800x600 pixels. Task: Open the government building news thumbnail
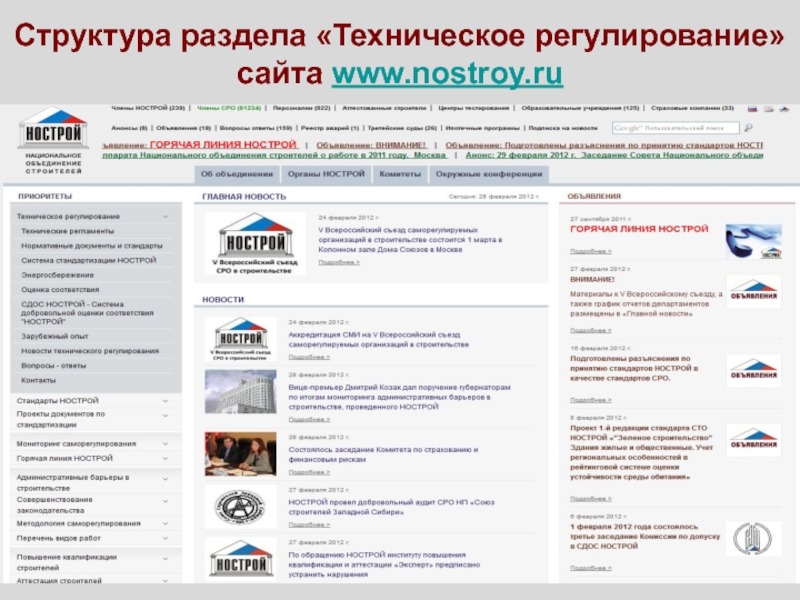(x=240, y=391)
